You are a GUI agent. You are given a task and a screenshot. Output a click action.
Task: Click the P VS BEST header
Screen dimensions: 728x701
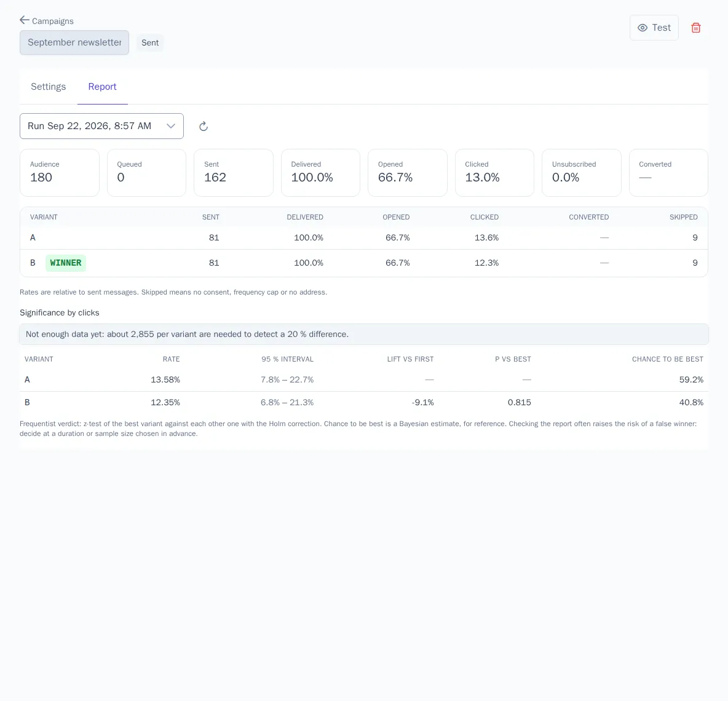(x=513, y=359)
